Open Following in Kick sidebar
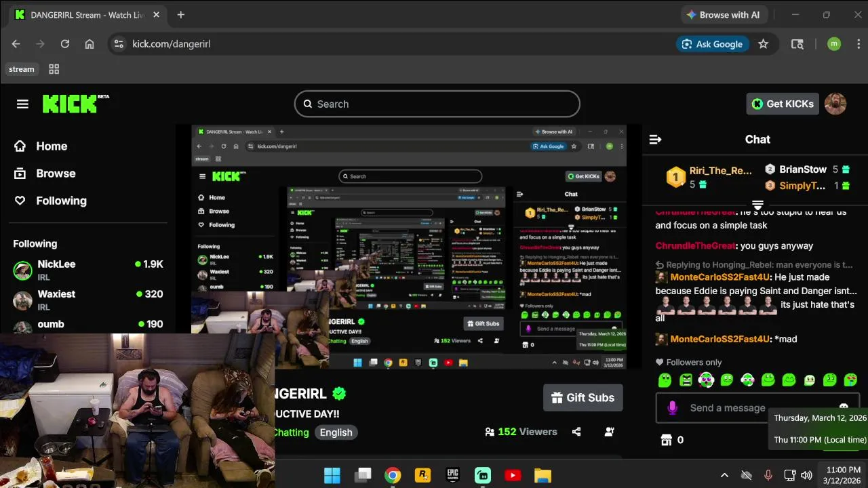Viewport: 868px width, 488px height. click(x=50, y=201)
